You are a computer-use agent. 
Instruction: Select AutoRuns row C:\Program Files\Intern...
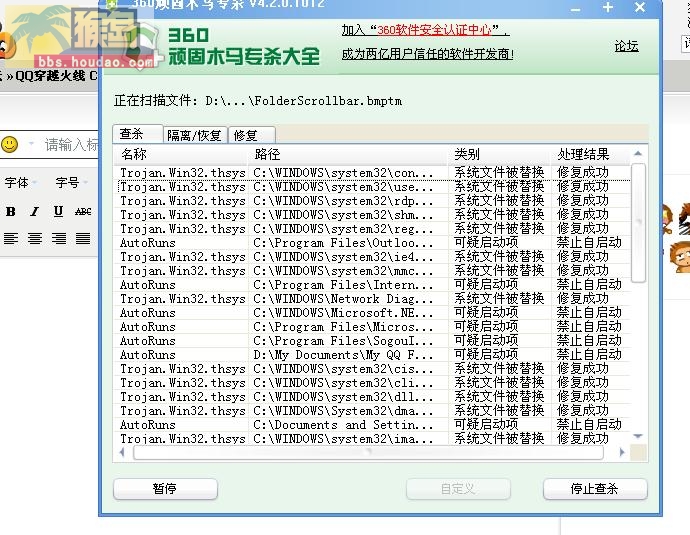(x=372, y=285)
